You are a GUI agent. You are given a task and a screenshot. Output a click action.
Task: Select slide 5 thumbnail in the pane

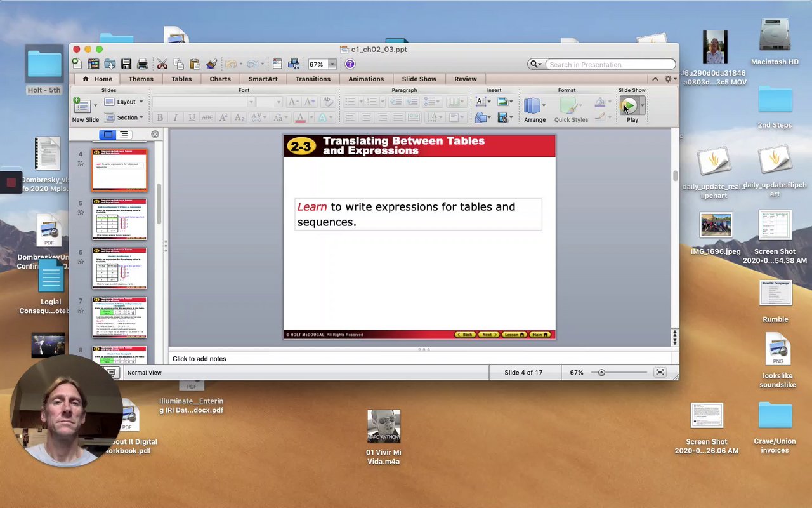click(119, 219)
